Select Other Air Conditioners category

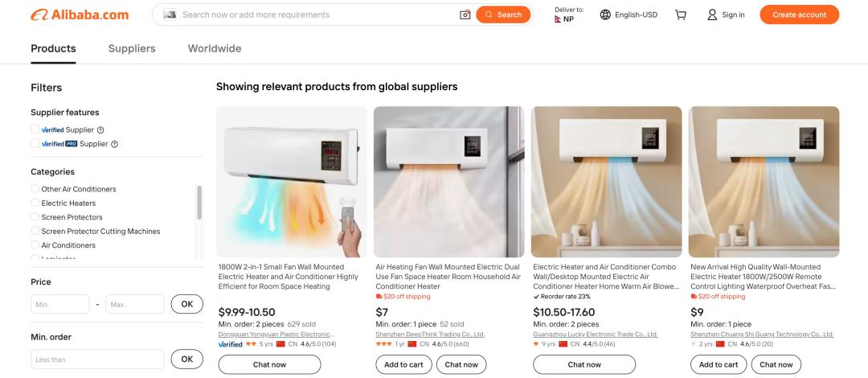[x=35, y=189]
